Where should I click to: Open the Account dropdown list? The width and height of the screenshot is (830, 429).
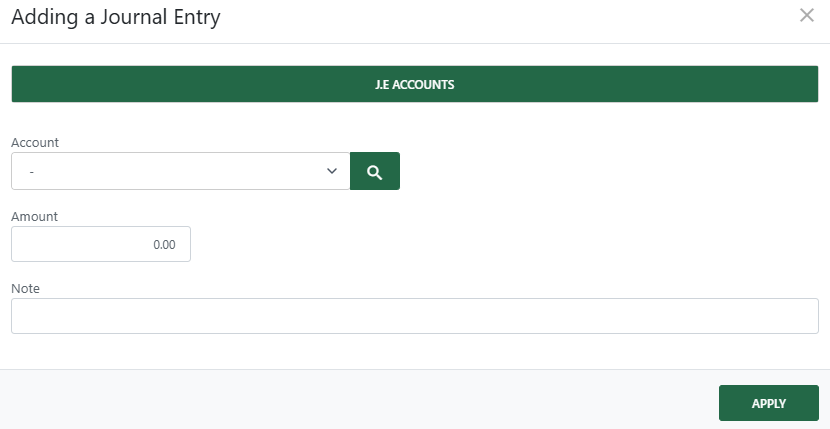180,171
